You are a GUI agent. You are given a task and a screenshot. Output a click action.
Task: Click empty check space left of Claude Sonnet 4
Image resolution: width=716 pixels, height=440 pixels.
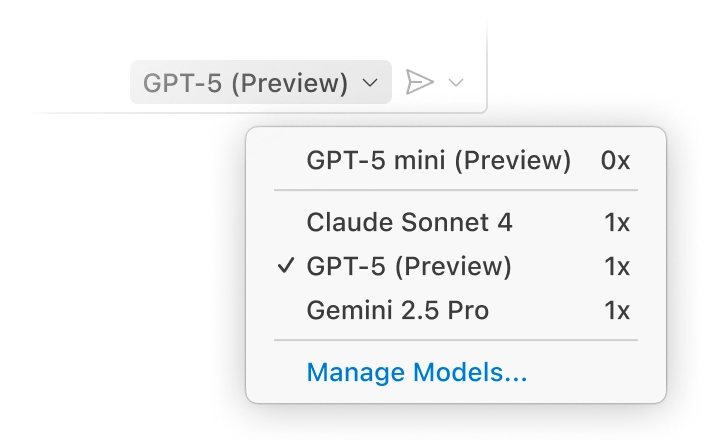(x=286, y=222)
